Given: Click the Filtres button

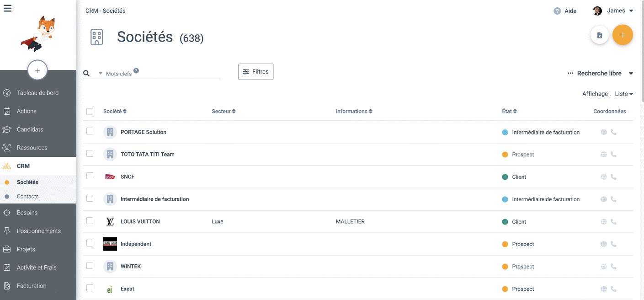Looking at the screenshot, I should (255, 72).
